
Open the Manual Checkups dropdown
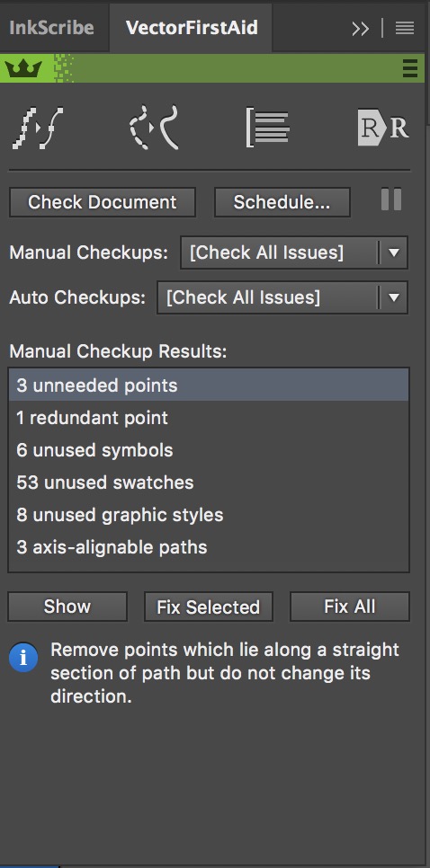(294, 253)
